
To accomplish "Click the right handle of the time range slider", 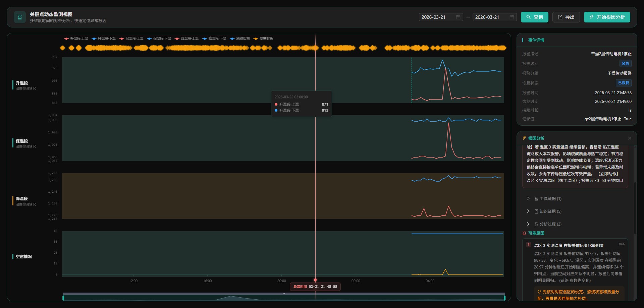I will pyautogui.click(x=504, y=298).
